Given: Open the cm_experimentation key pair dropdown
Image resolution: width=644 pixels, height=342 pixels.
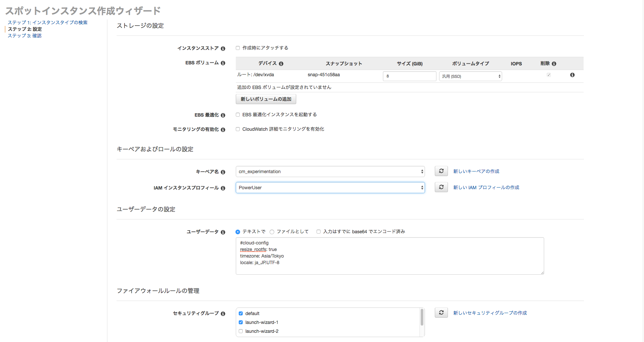Looking at the screenshot, I should click(x=330, y=171).
